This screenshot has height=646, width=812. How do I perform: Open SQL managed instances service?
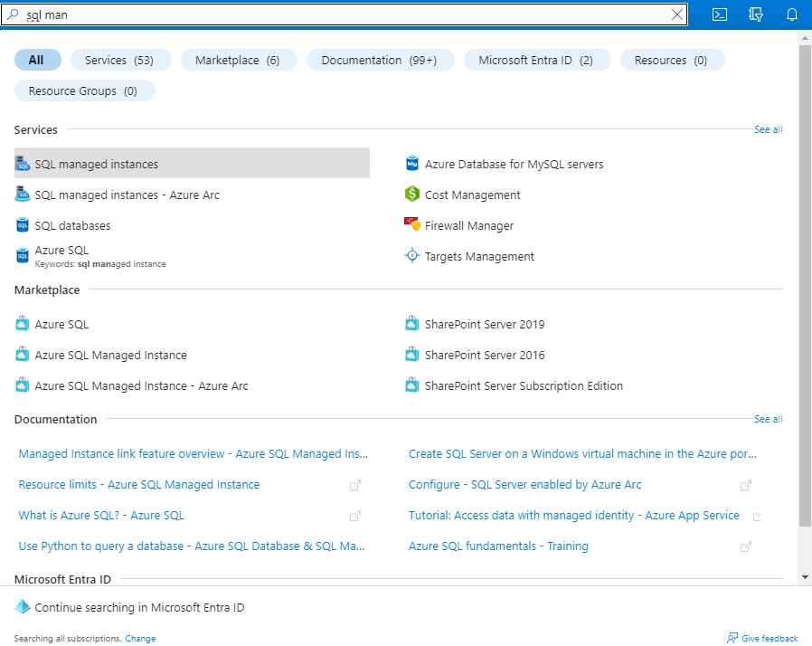coord(192,163)
